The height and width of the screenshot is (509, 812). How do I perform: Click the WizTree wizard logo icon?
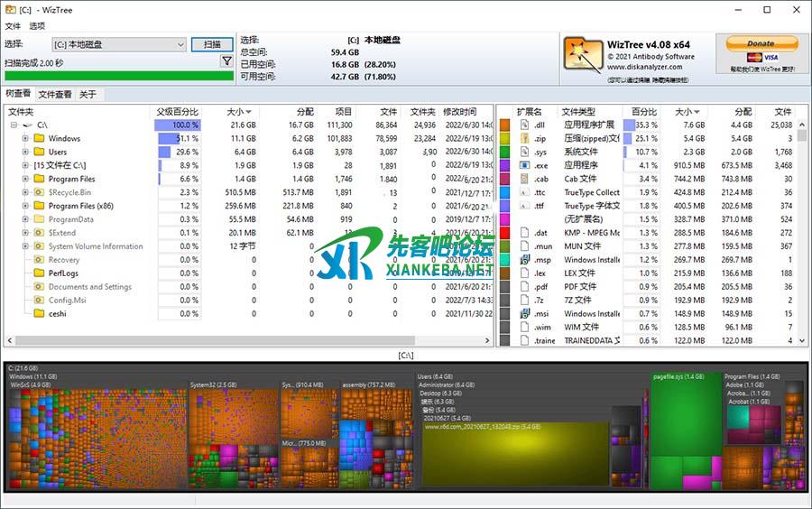[x=583, y=55]
